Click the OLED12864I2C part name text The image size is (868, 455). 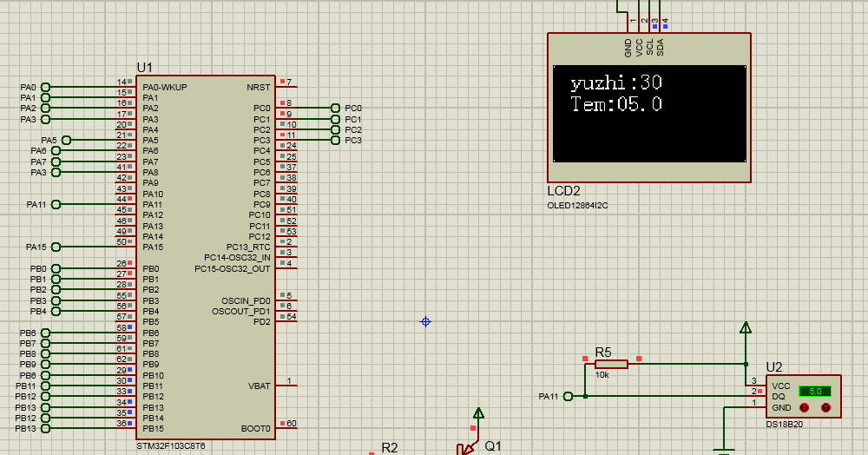577,206
